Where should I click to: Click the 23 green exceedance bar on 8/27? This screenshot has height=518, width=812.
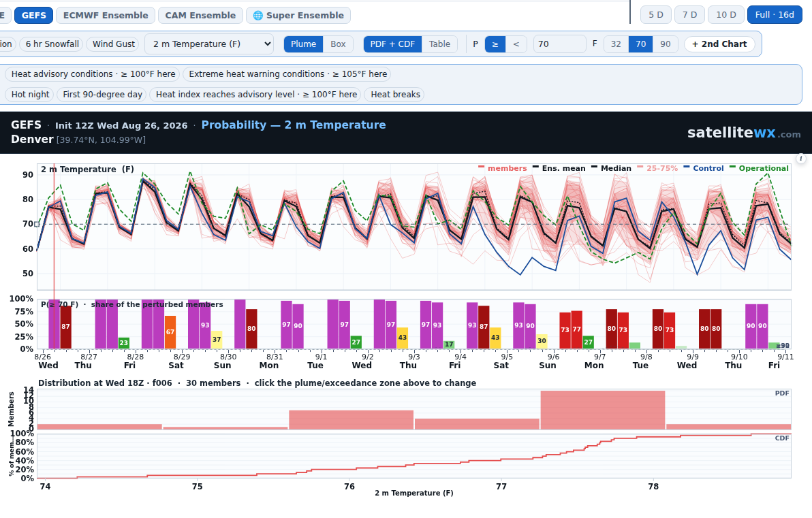pyautogui.click(x=124, y=343)
